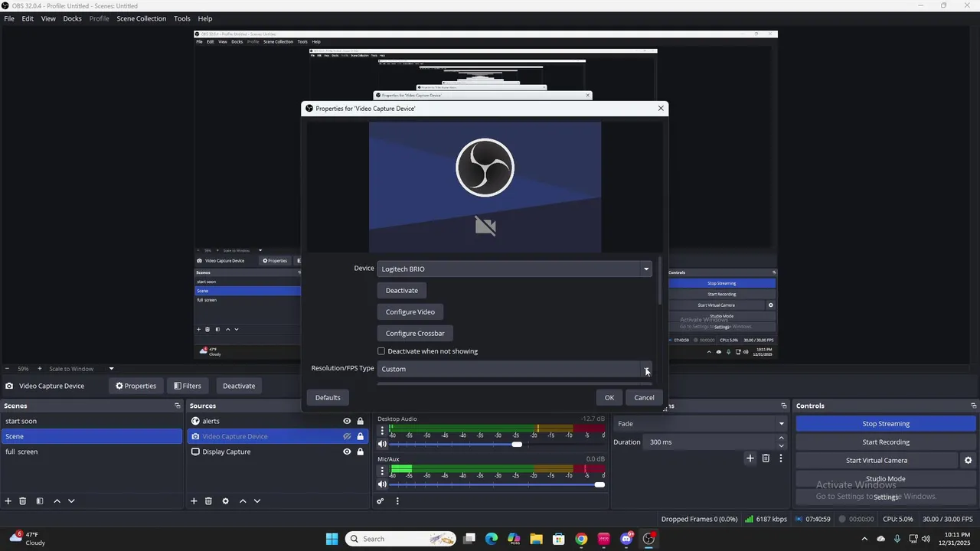
Task: Click the properties dialog vertical scrollbar
Action: coord(659,282)
